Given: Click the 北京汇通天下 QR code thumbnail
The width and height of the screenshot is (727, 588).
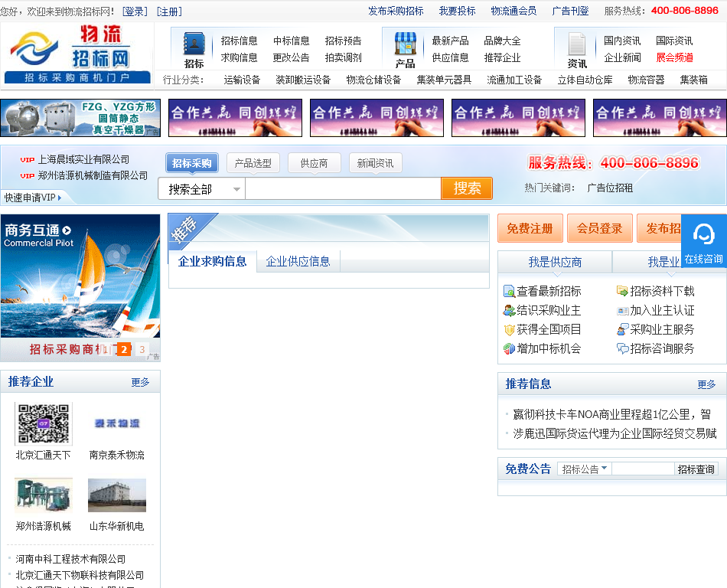Looking at the screenshot, I should pyautogui.click(x=44, y=424).
